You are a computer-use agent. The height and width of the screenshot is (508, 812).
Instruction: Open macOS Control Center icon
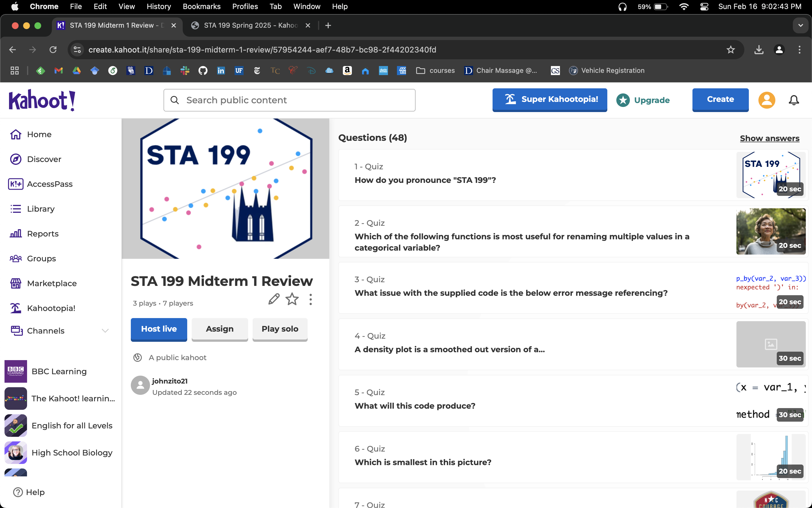704,7
